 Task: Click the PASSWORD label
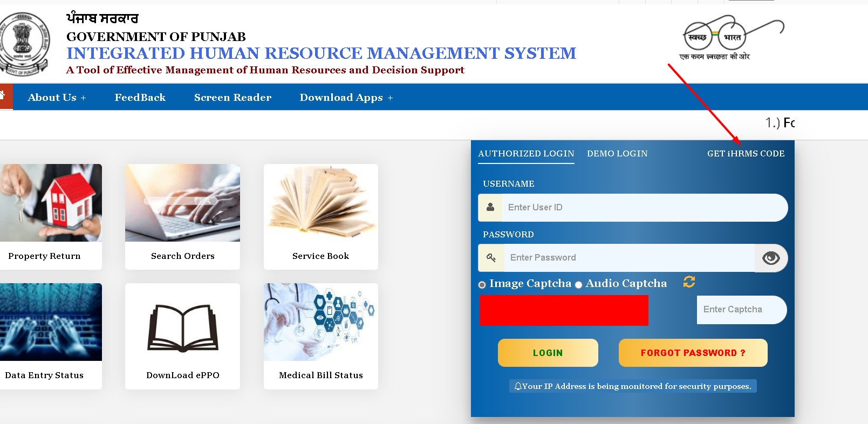point(508,235)
